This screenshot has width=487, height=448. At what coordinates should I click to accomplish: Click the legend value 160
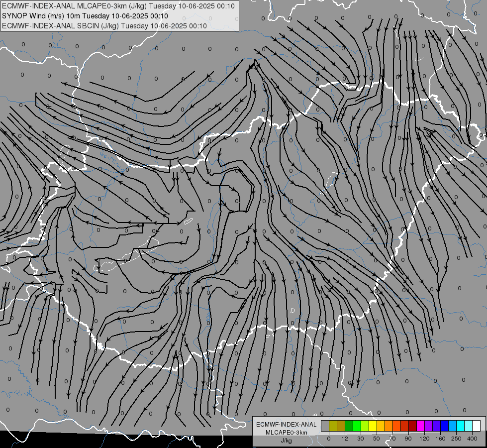pos(440,439)
